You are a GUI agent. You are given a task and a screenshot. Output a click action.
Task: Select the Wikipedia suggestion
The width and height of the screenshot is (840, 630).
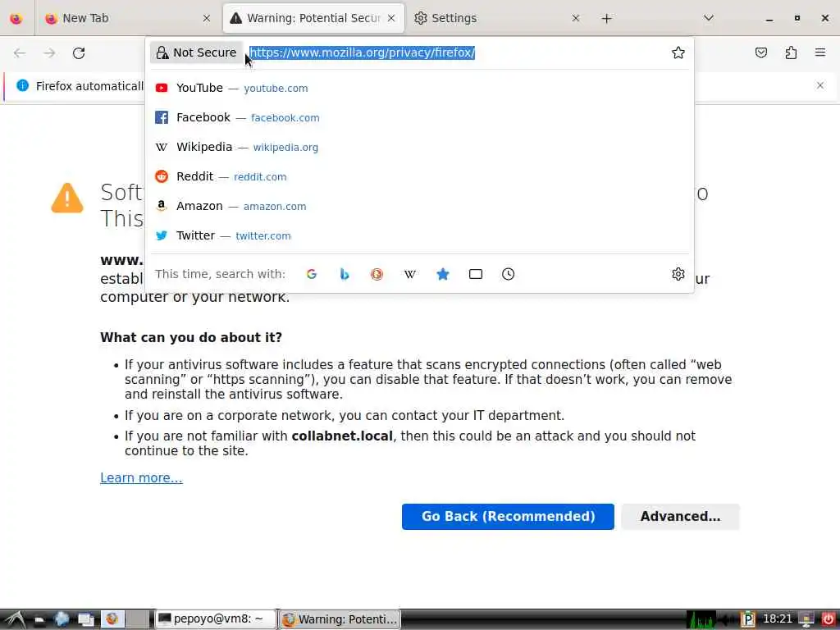click(419, 147)
